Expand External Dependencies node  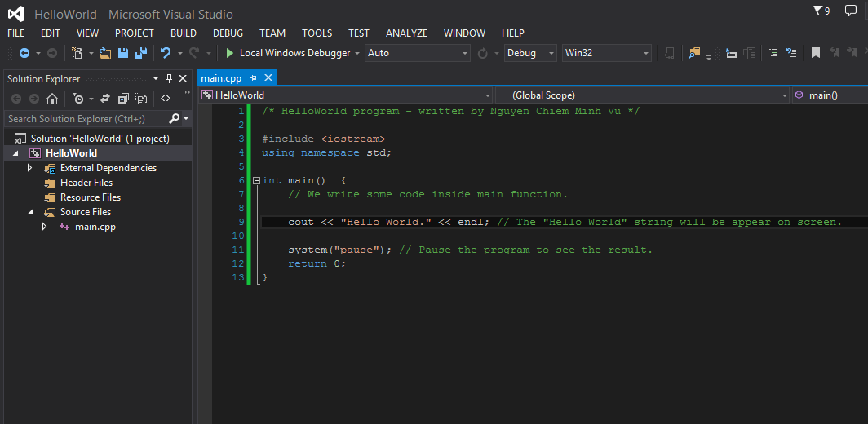[30, 168]
